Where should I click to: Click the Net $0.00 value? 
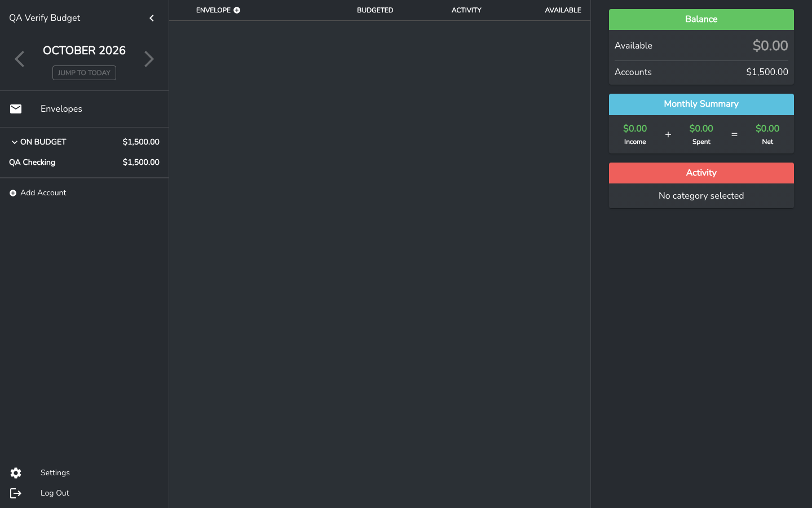pos(767,129)
